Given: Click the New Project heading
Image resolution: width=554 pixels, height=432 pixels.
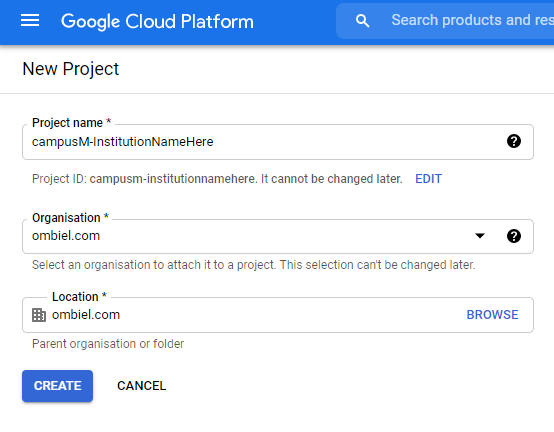Looking at the screenshot, I should 71,69.
